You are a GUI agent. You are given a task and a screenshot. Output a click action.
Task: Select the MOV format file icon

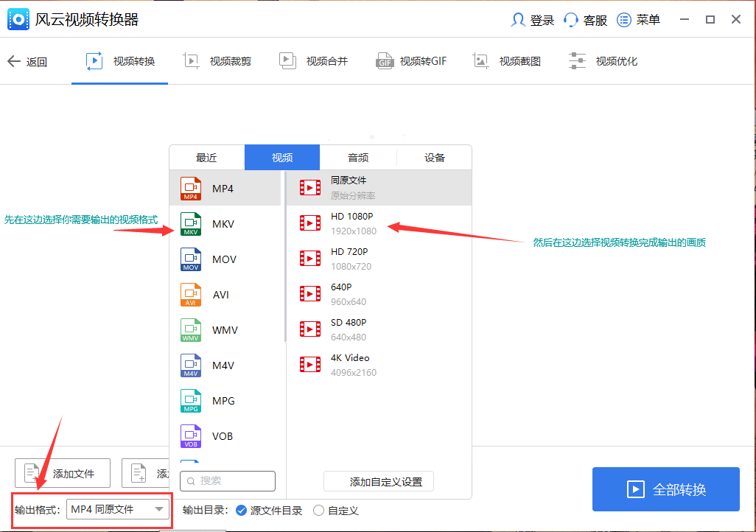pos(191,259)
